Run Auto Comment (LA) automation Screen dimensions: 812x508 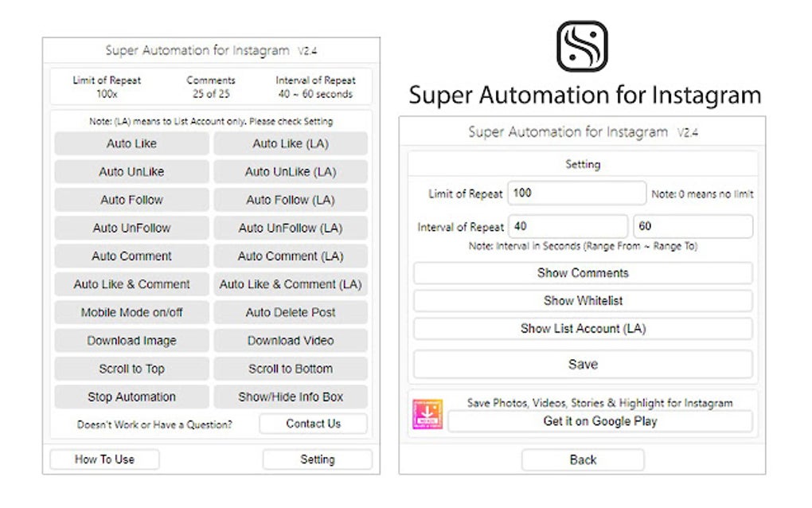click(290, 256)
